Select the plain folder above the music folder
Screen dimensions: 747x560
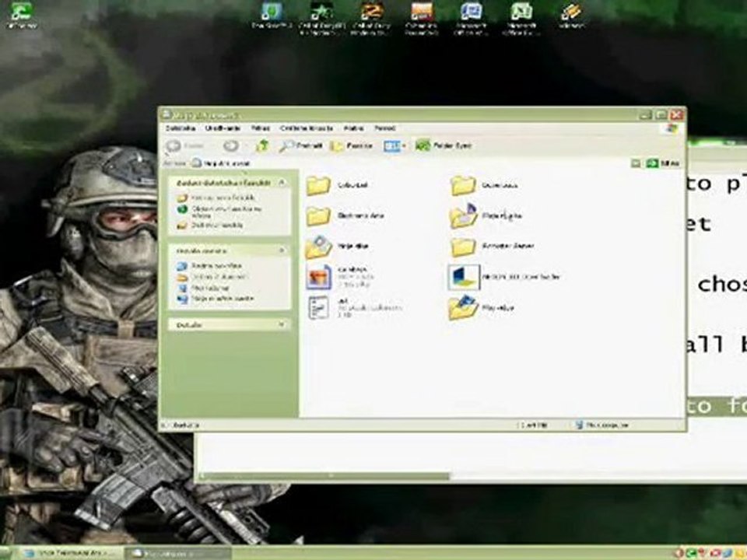pos(484,185)
